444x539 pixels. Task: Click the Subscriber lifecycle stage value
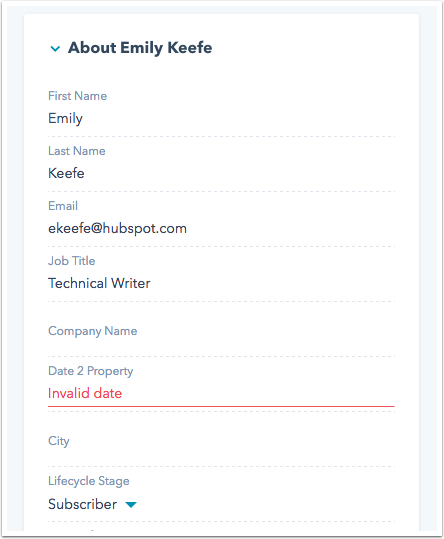point(82,504)
